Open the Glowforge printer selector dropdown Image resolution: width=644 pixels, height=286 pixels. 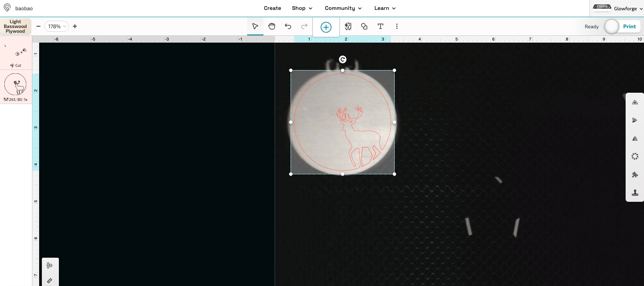point(617,9)
